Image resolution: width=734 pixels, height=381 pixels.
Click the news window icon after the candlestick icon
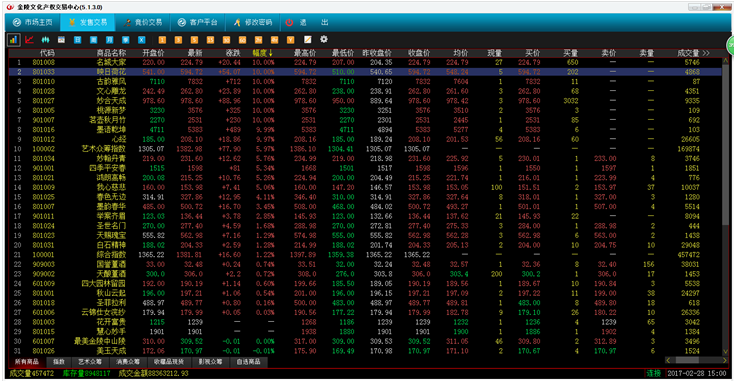[x=61, y=40]
